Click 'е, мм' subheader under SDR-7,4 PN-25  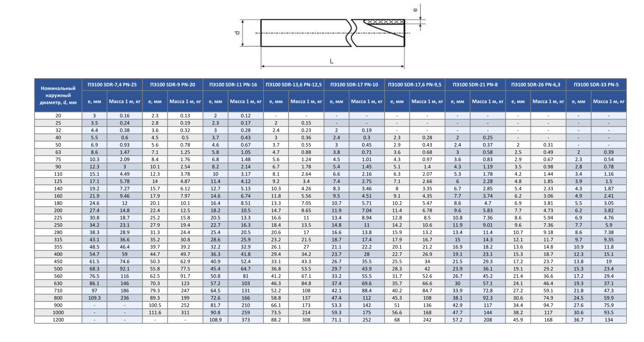tap(94, 101)
